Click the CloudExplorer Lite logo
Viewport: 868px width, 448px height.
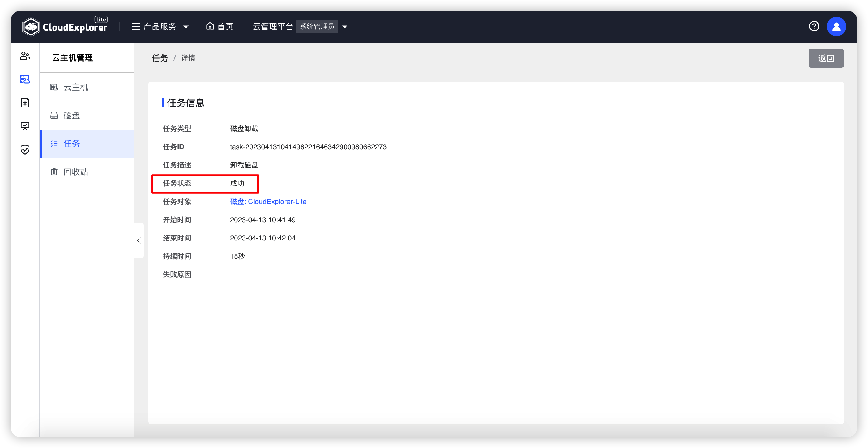[65, 26]
